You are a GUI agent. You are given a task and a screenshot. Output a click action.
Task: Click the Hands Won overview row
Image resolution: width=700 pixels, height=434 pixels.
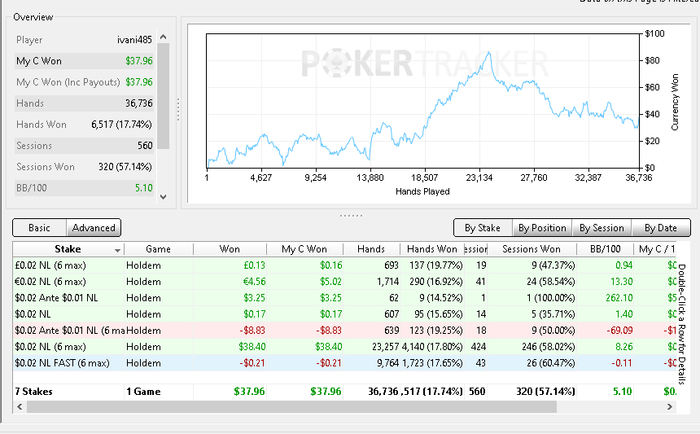[84, 125]
